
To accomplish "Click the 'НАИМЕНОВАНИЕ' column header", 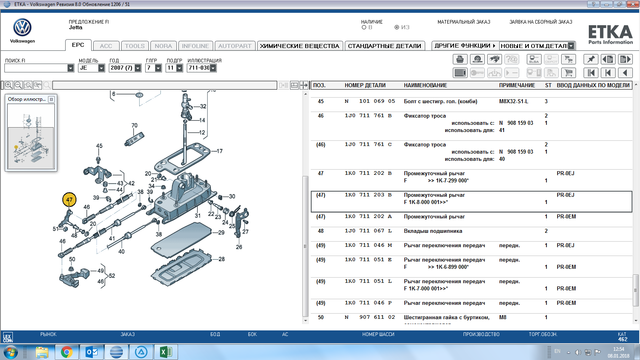I will pos(425,85).
